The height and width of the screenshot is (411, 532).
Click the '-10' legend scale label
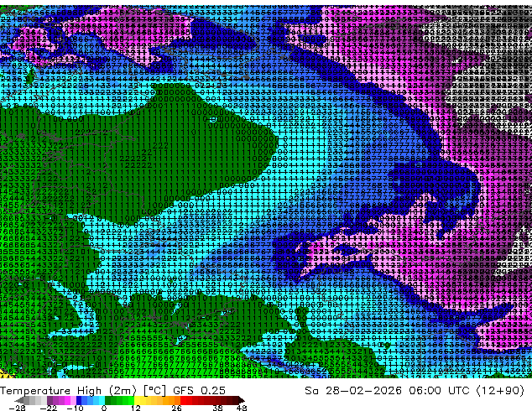[x=75, y=408]
